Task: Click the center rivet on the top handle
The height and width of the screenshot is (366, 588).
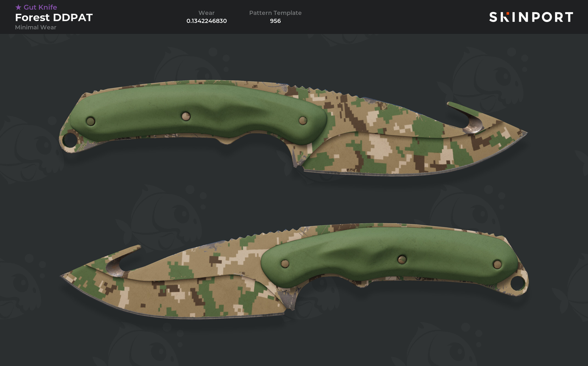Action: pos(186,116)
